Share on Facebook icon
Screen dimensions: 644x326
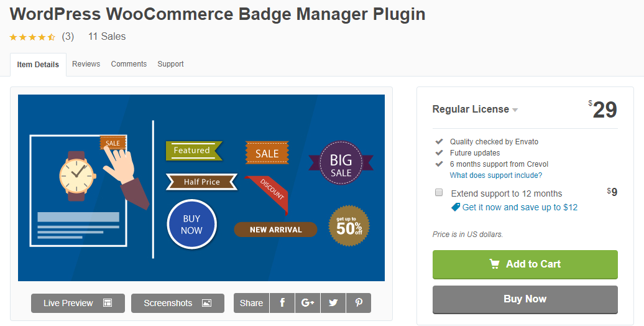pyautogui.click(x=282, y=303)
